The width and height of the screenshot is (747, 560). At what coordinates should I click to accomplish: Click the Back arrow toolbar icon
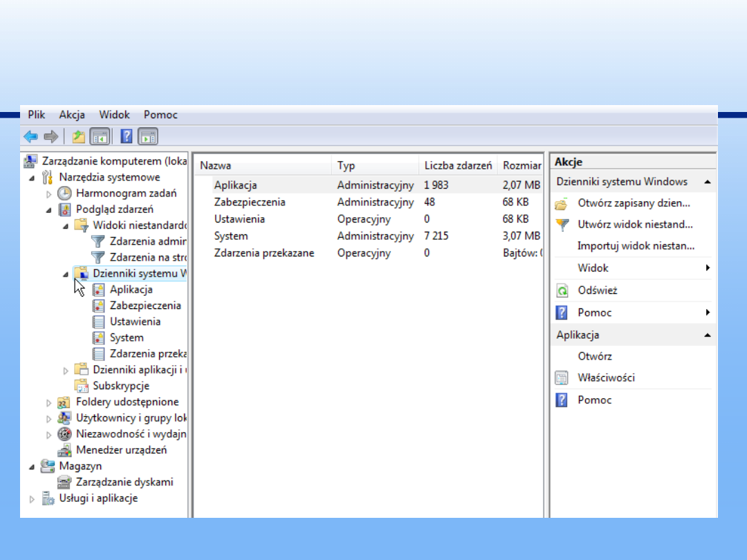[x=30, y=136]
